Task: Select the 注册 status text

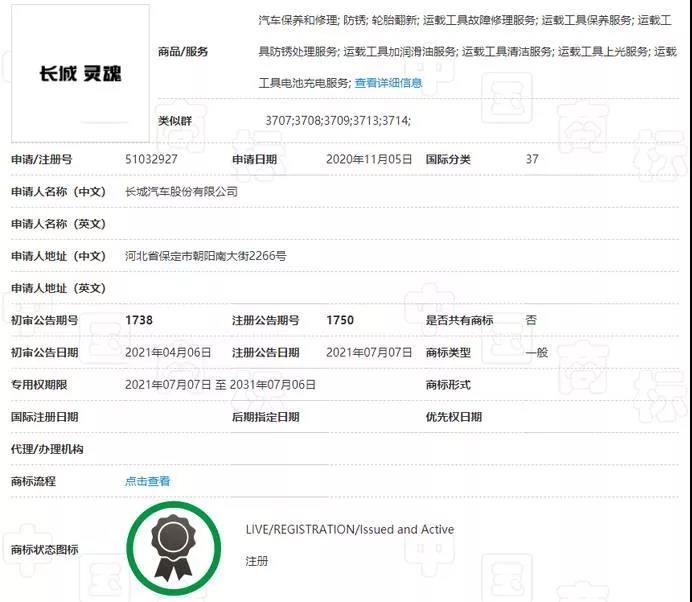Action: click(x=257, y=561)
